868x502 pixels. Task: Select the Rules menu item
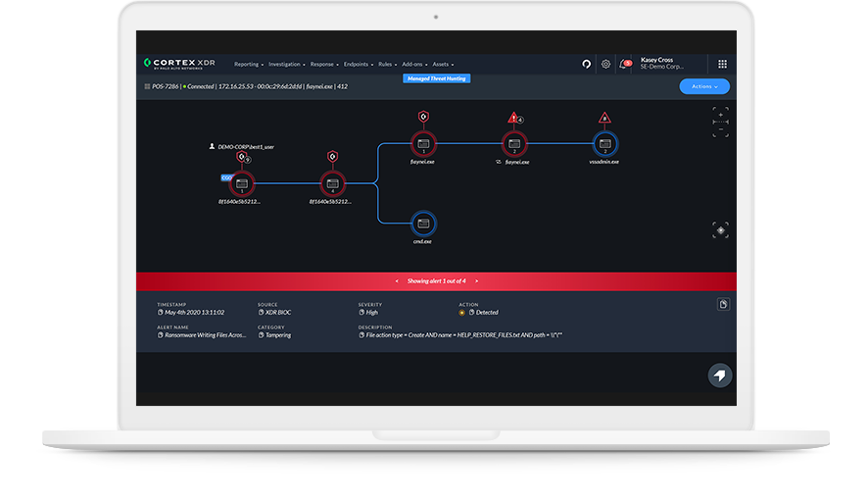click(x=388, y=65)
